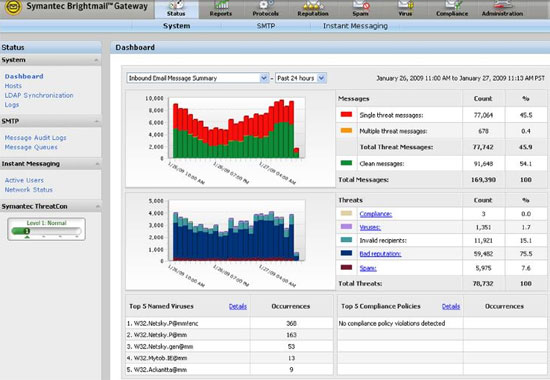Select the W32.Netsky.P@mm row with 163 occurrences
The width and height of the screenshot is (550, 380).
pos(229,335)
